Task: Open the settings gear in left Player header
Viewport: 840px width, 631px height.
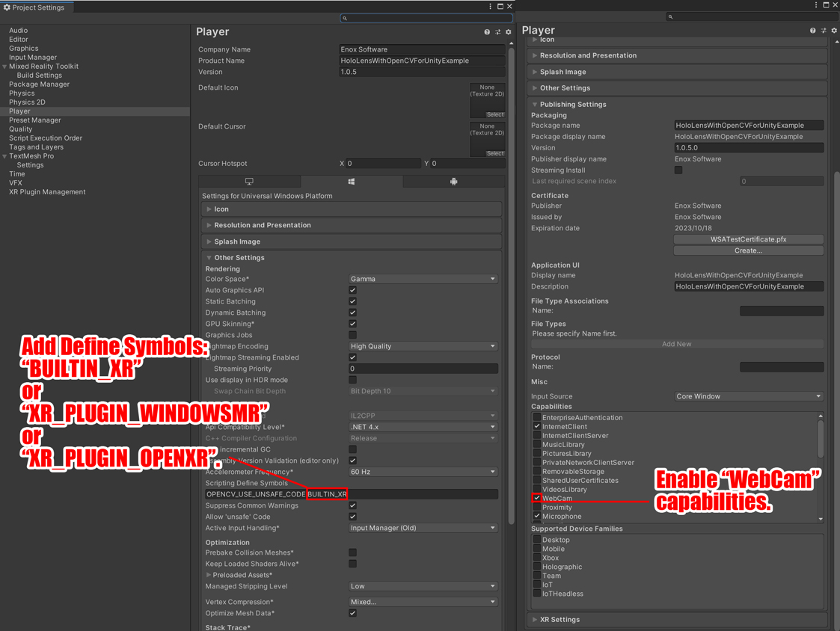Action: coord(509,32)
